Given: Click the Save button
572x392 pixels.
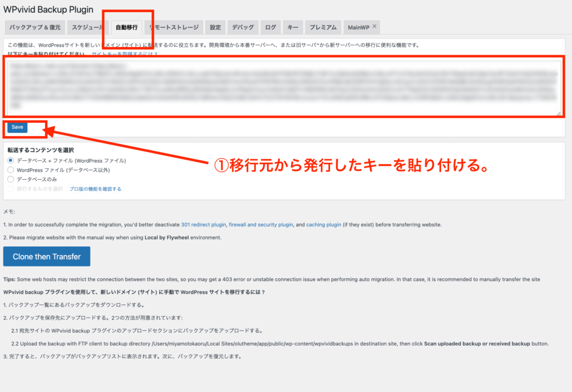Looking at the screenshot, I should (17, 127).
